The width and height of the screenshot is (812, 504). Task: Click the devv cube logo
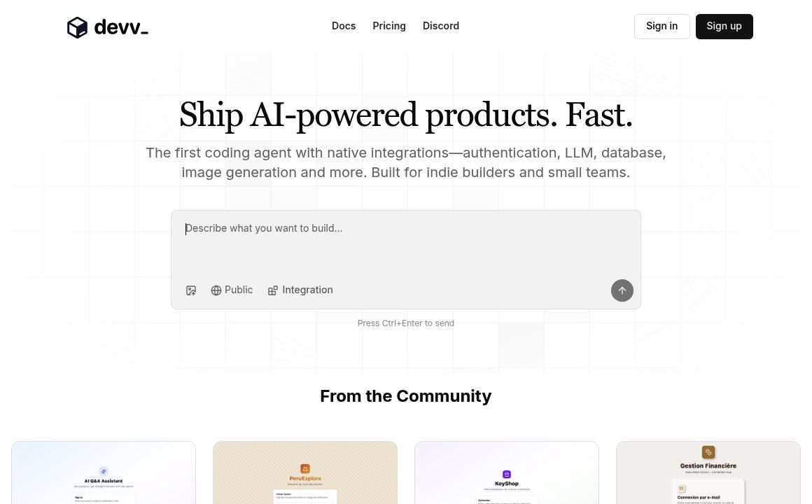tap(78, 27)
